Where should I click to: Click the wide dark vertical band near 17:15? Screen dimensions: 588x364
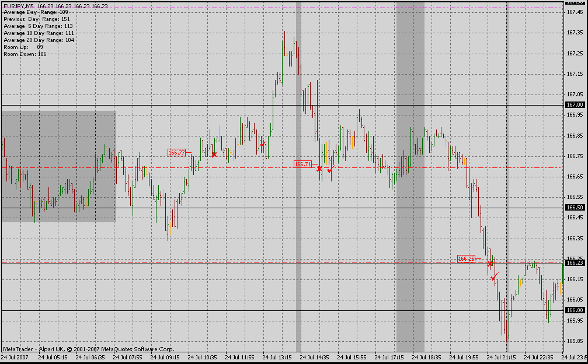pos(410,233)
